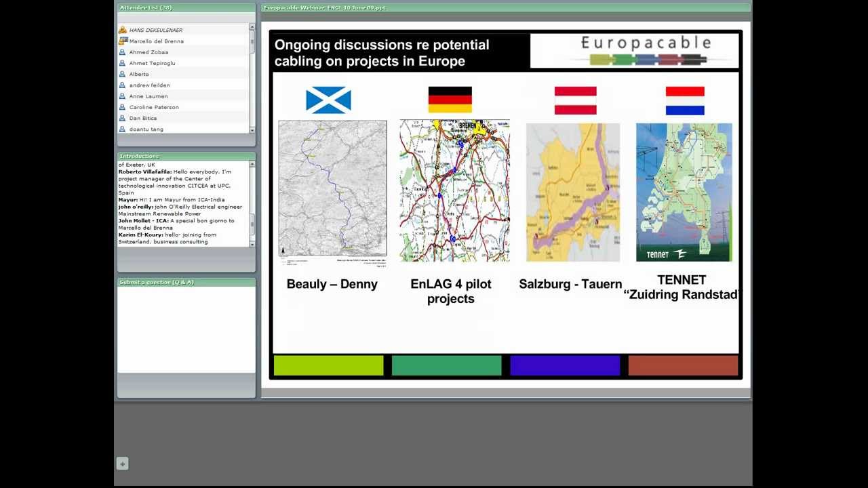Select attendee name Dan Bitica
Image resolution: width=868 pixels, height=488 pixels.
coord(143,118)
